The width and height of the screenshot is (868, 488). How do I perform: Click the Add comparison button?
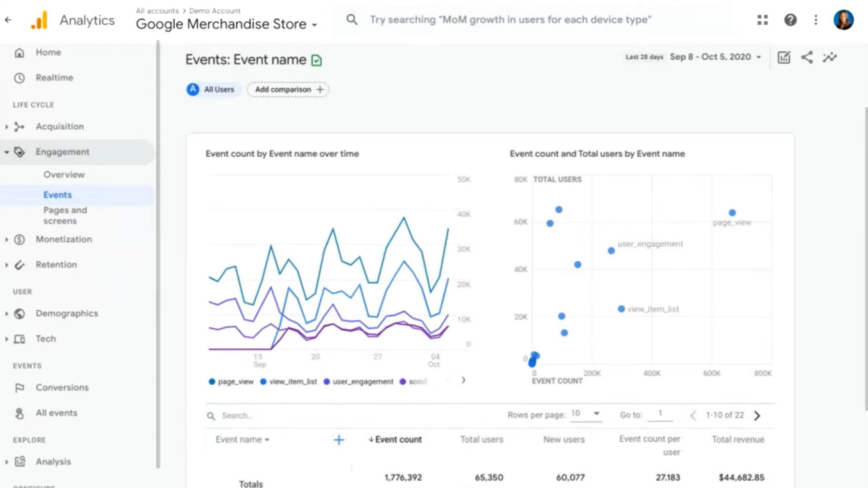point(288,90)
